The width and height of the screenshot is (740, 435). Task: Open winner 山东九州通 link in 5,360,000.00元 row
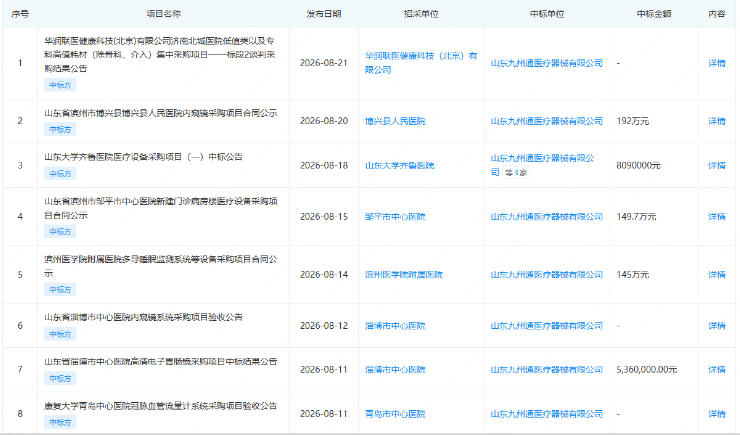547,370
